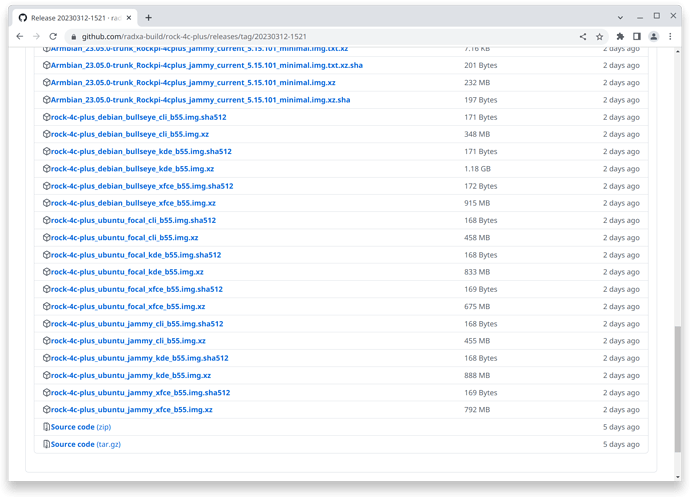Download rock-4c-plus_ubuntu_jammy_xfce_b55.img.xz
690x497 pixels.
tap(132, 410)
